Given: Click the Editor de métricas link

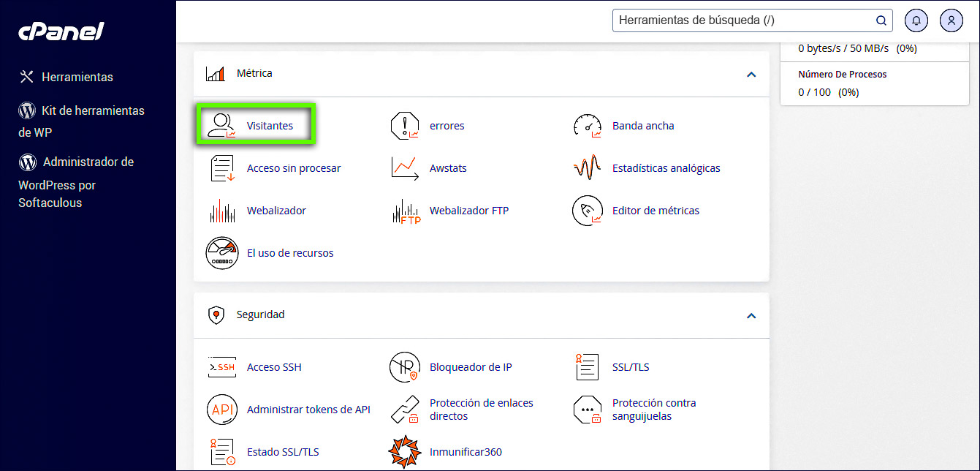Looking at the screenshot, I should pos(656,211).
